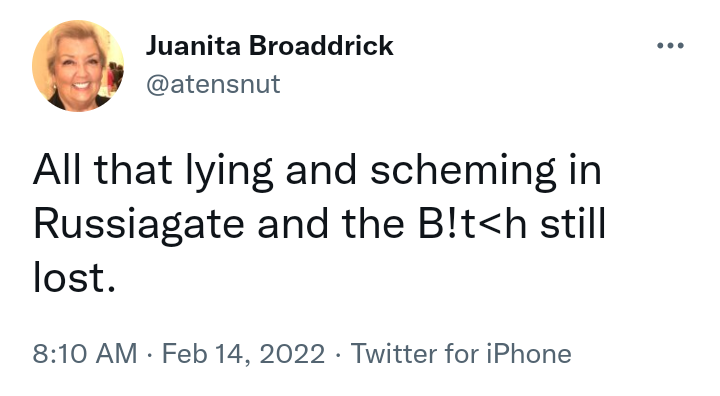720x396 pixels.
Task: Click the Twitter for iPhone source label
Action: tap(461, 354)
